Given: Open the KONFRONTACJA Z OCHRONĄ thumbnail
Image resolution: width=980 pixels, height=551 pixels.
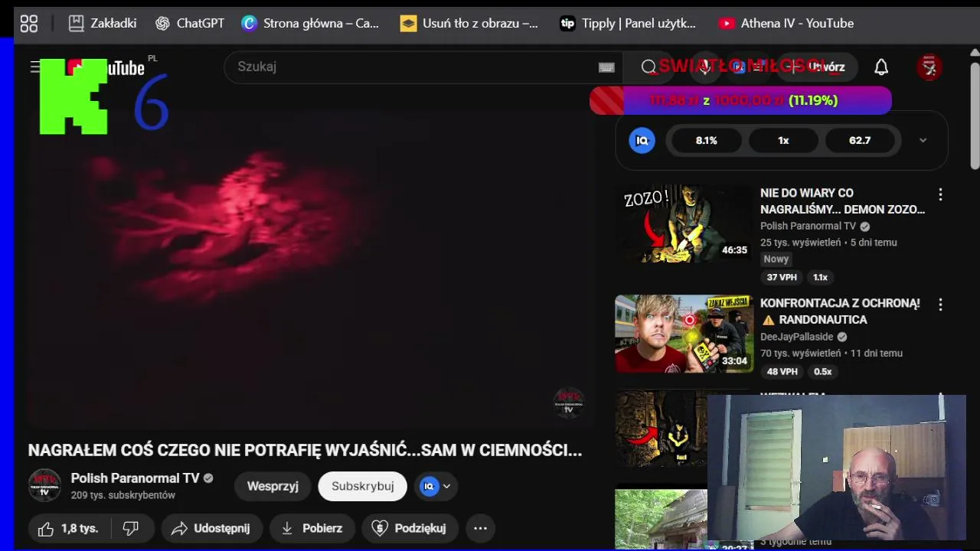Looking at the screenshot, I should 684,334.
